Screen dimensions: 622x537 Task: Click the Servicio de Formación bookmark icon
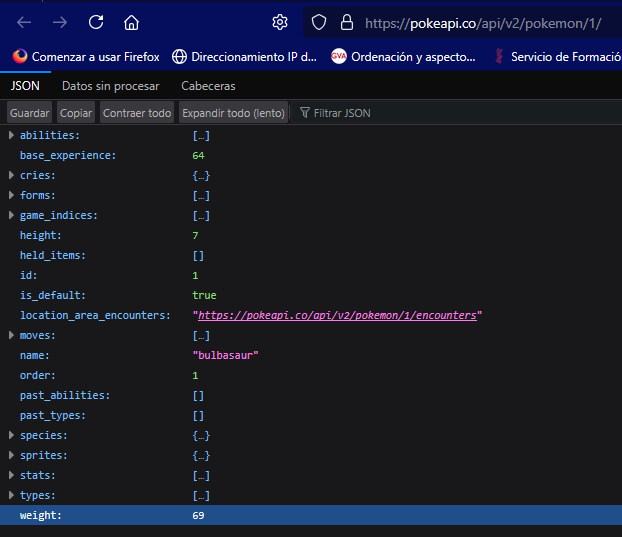[499, 56]
